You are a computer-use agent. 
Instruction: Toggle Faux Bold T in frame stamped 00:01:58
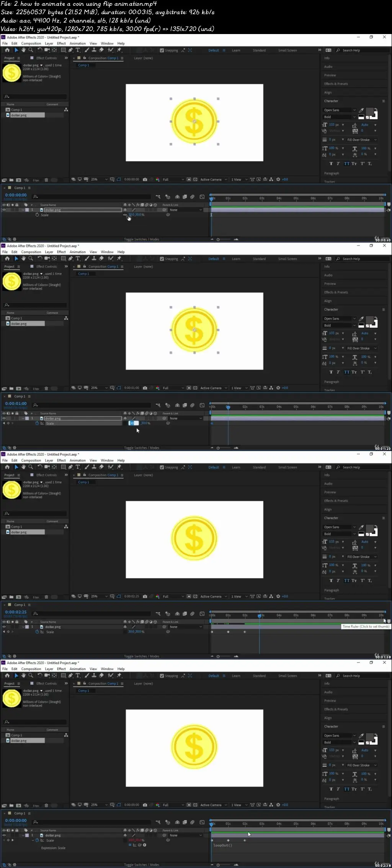click(331, 581)
